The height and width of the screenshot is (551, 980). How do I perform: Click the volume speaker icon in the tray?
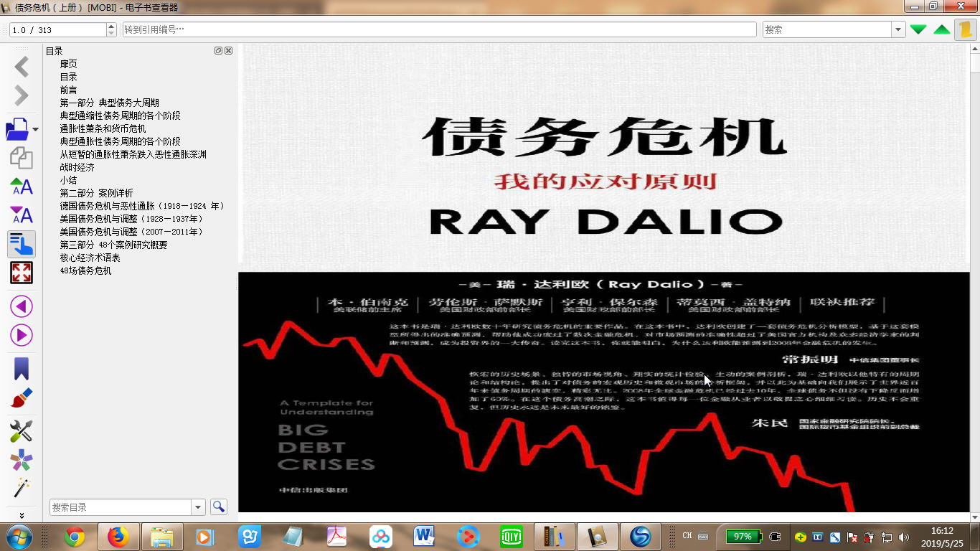click(903, 537)
